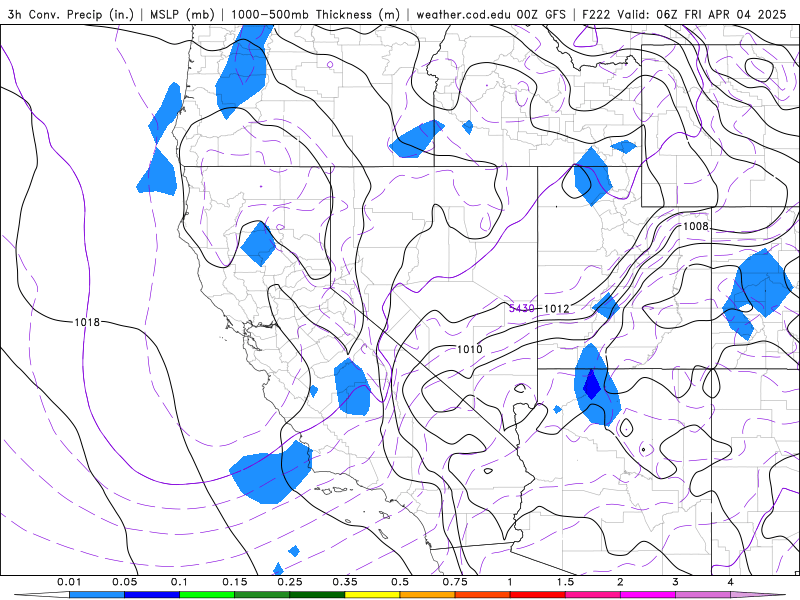
Task: Click the legend value 0.01
Action: [x=69, y=582]
